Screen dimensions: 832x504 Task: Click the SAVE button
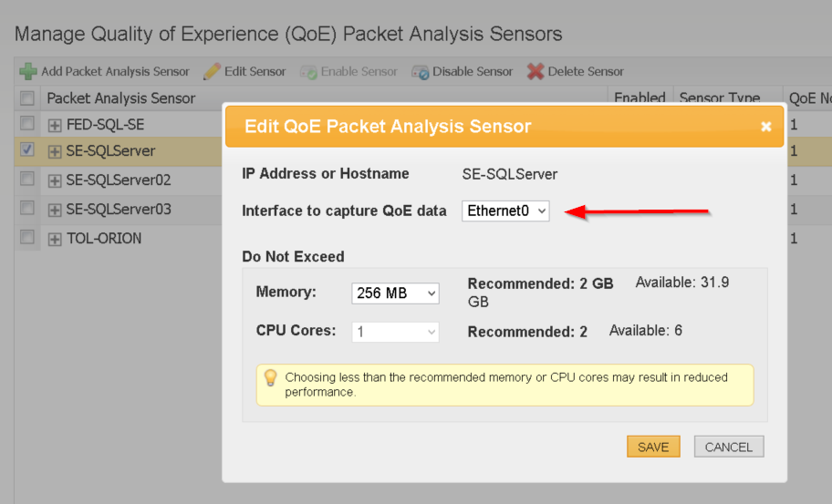tap(653, 447)
